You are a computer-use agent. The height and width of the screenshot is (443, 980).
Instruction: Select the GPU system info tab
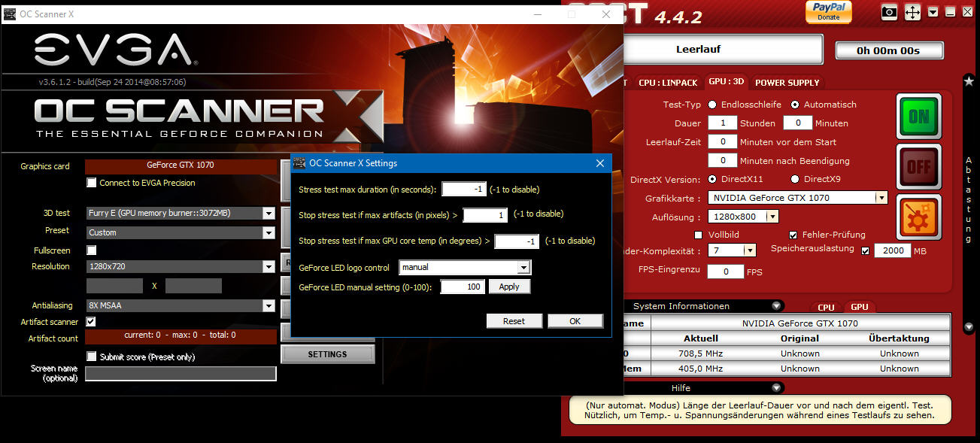(860, 307)
